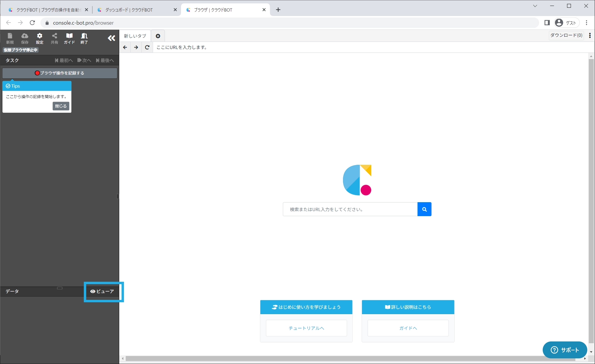The width and height of the screenshot is (595, 364).
Task: Click the 新規 (new) file icon
Action: point(10,38)
